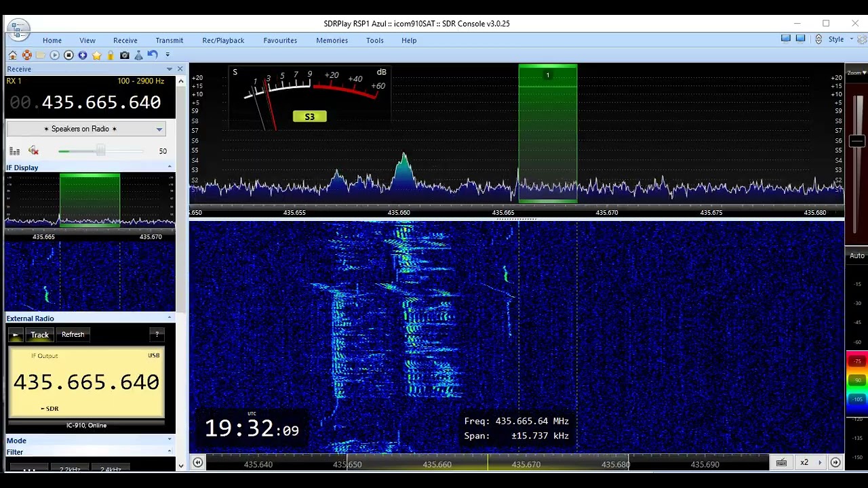The height and width of the screenshot is (488, 868).
Task: Click the ruler icon on frequency bar
Action: [781, 463]
